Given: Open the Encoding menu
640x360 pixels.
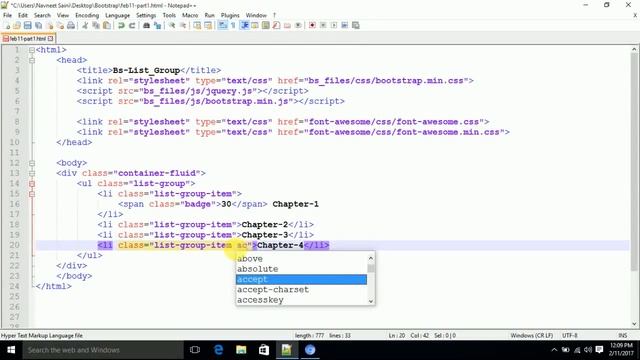Looking at the screenshot, I should pos(87,15).
